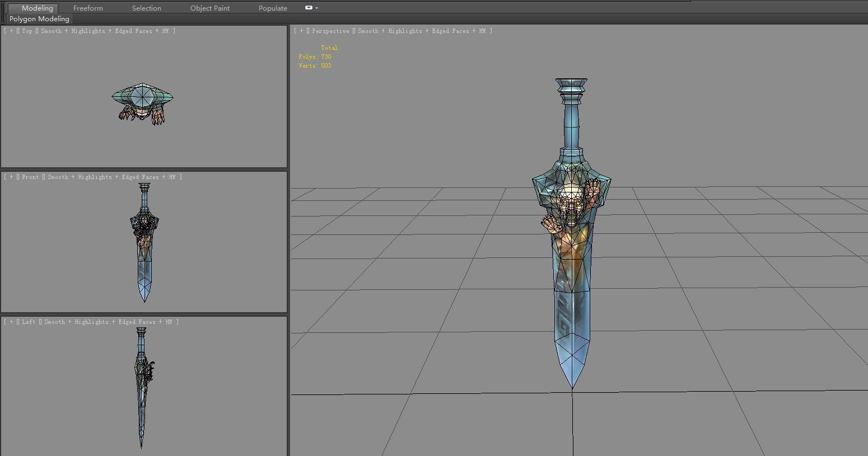The image size is (868, 456).
Task: Open the Perspective view label menu
Action: (x=330, y=31)
